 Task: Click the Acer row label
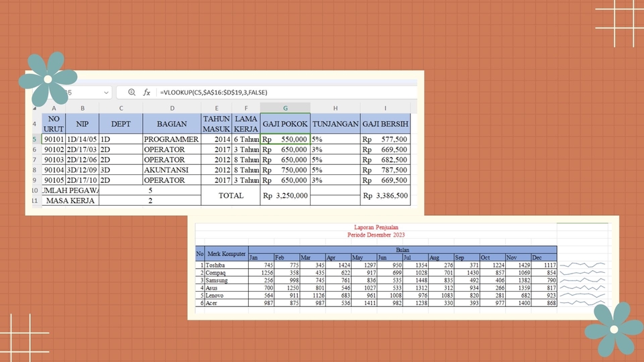[226, 303]
